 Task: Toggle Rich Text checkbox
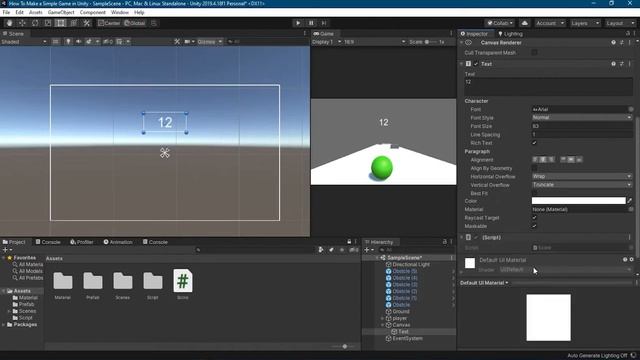tap(534, 143)
